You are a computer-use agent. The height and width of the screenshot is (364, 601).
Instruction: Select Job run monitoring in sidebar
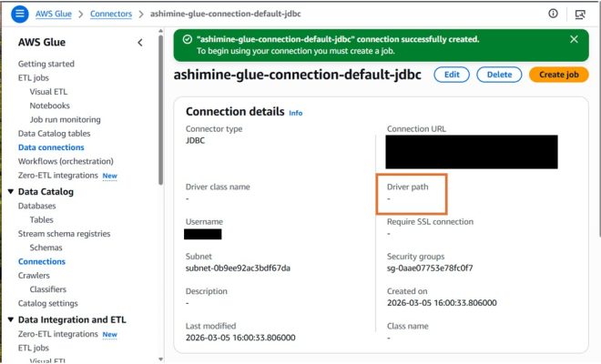(65, 119)
